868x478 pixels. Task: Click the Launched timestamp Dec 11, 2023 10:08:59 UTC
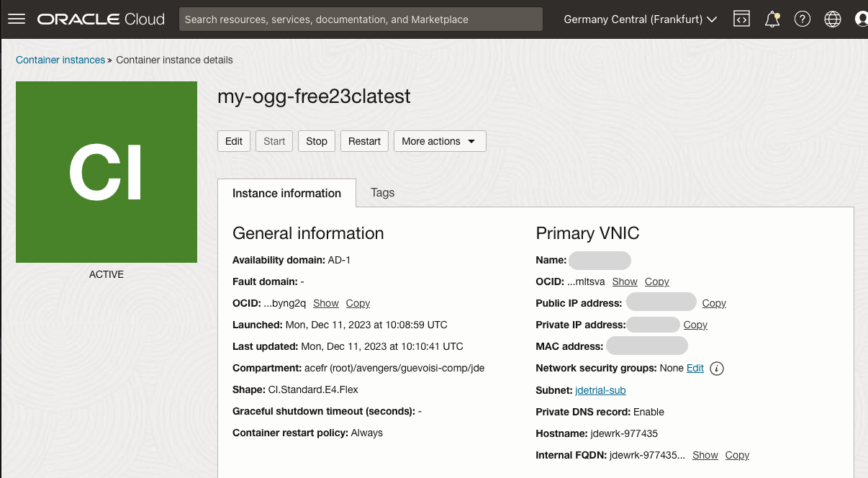coord(366,325)
